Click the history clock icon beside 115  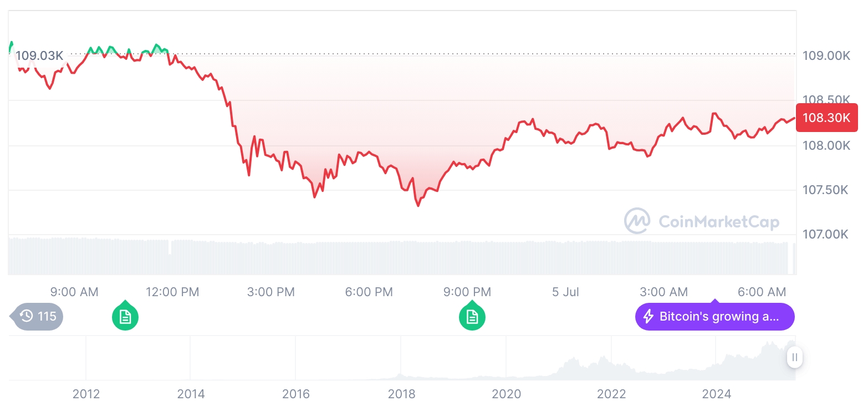click(27, 317)
